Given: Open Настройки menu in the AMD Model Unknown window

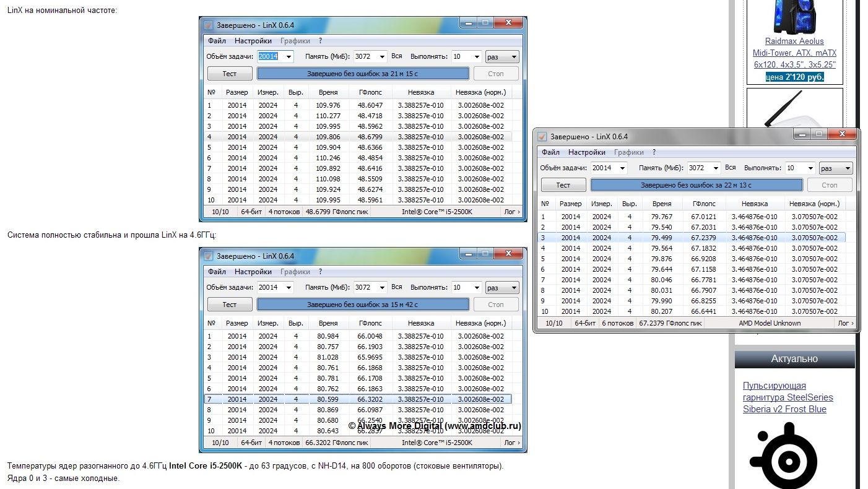Looking at the screenshot, I should click(586, 152).
